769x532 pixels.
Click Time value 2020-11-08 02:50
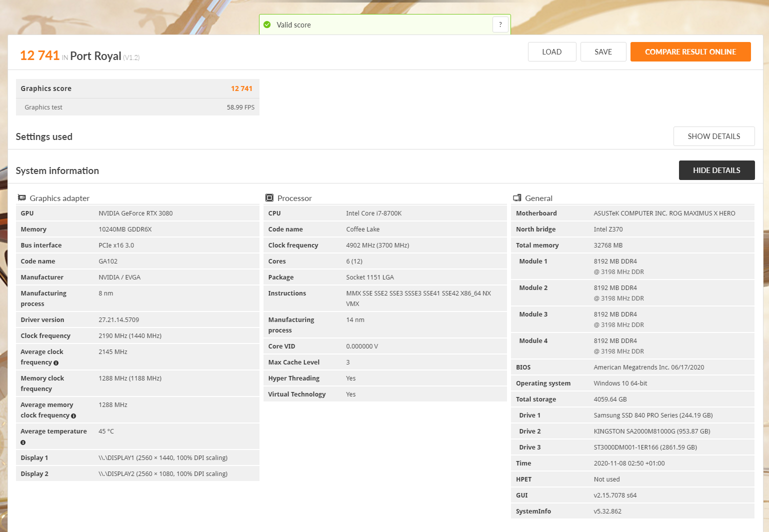pos(629,463)
